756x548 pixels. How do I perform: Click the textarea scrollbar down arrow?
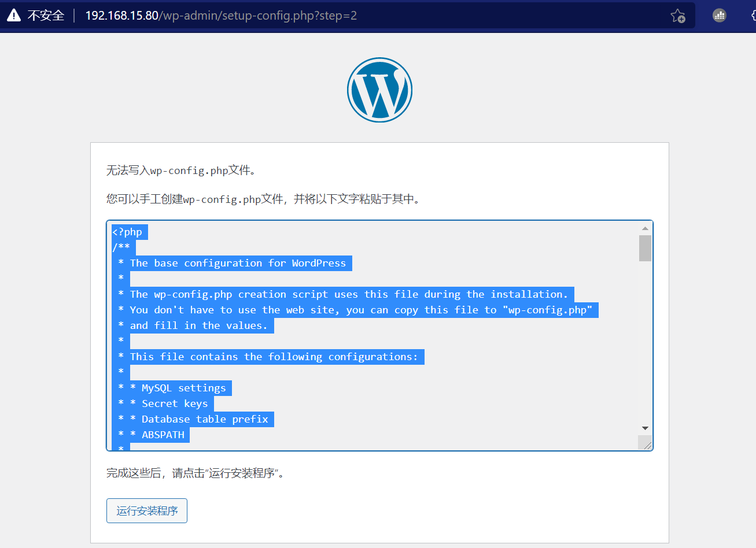645,428
